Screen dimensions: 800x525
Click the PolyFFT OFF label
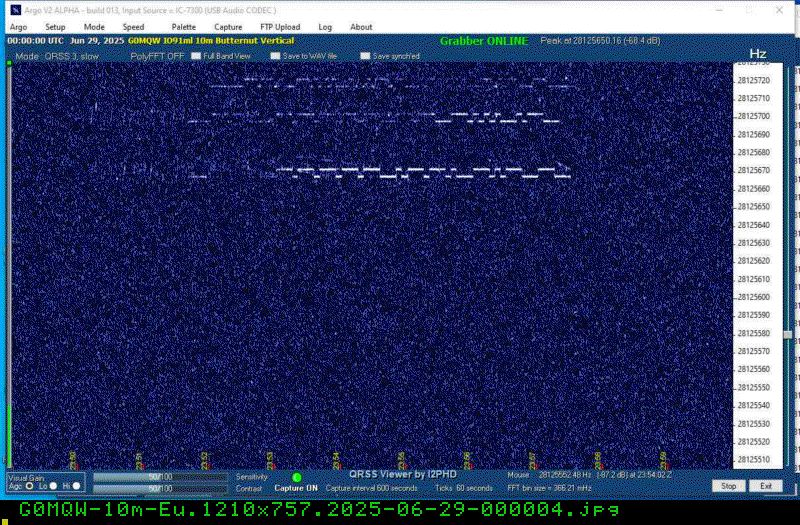click(x=157, y=57)
